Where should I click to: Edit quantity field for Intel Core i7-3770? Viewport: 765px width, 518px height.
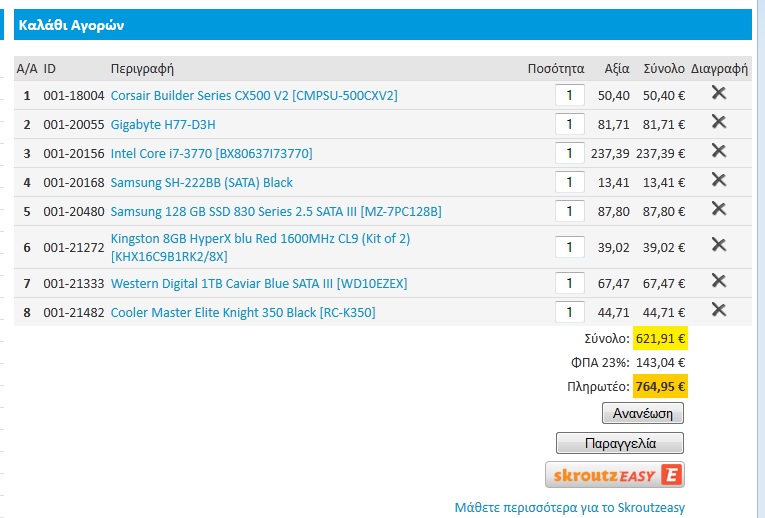point(569,153)
